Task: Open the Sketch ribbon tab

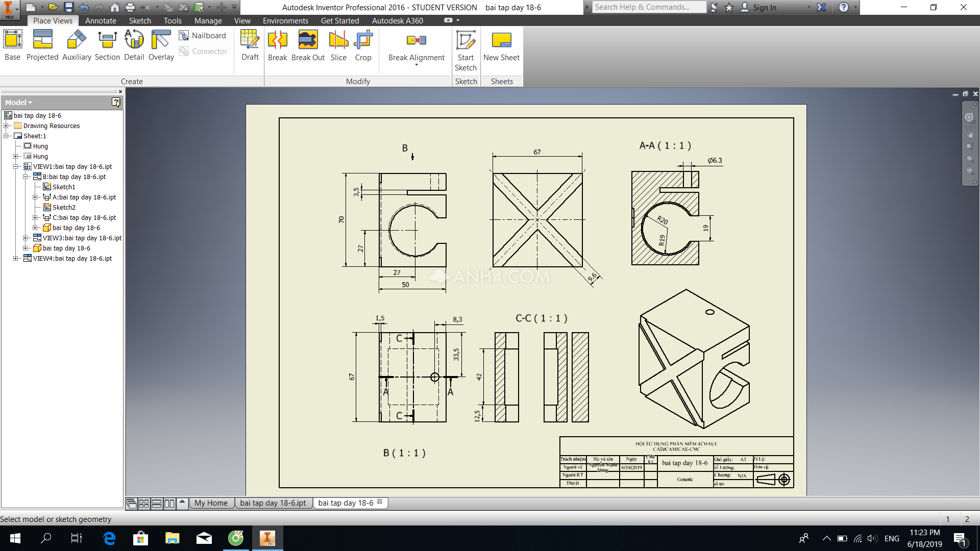Action: point(140,21)
